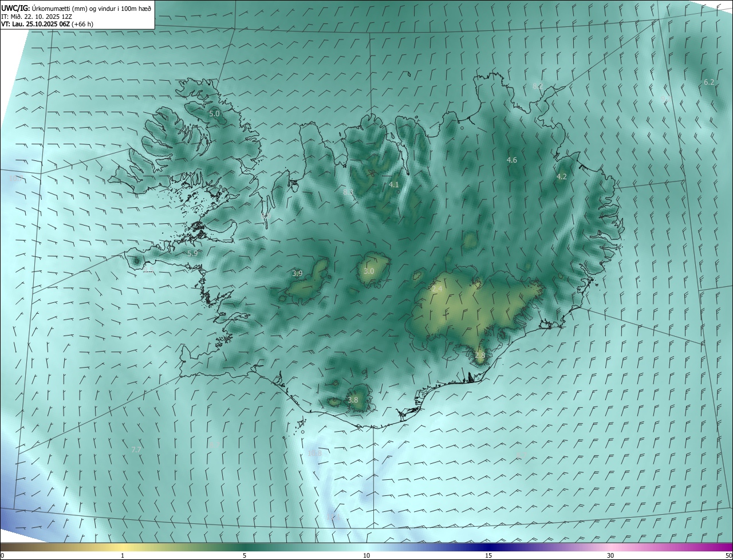Click the 30 tick on the color scale

[610, 556]
